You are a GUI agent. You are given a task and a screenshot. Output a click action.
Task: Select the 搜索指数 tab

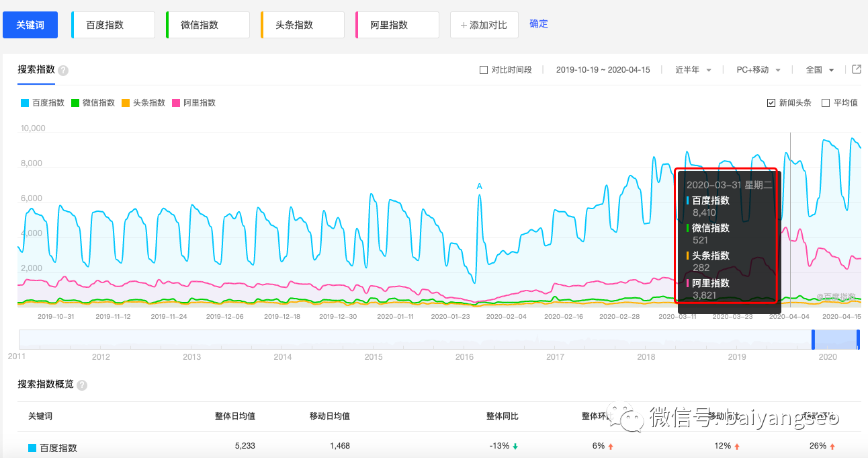[36, 70]
